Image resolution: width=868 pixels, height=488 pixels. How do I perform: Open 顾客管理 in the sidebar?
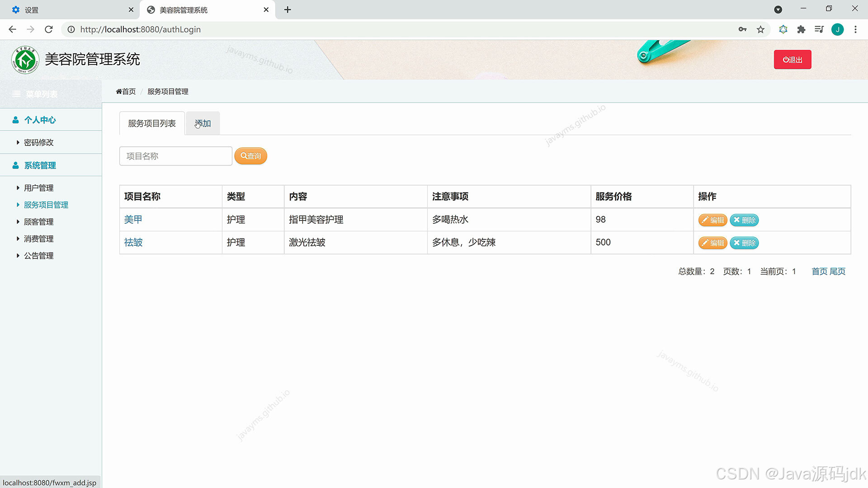[38, 222]
